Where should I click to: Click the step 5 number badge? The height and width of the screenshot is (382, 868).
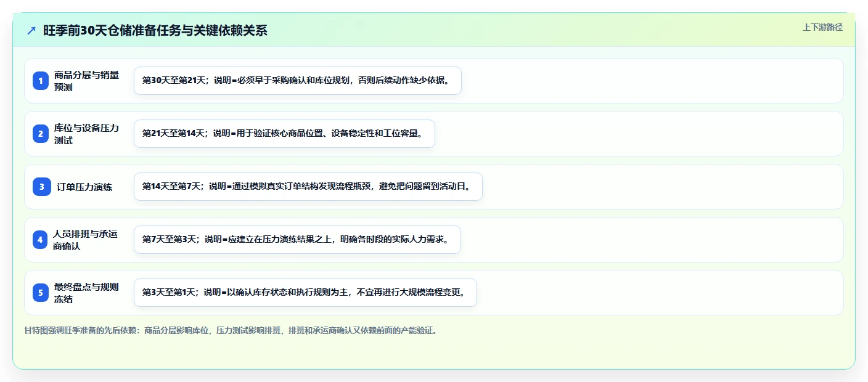click(x=41, y=293)
